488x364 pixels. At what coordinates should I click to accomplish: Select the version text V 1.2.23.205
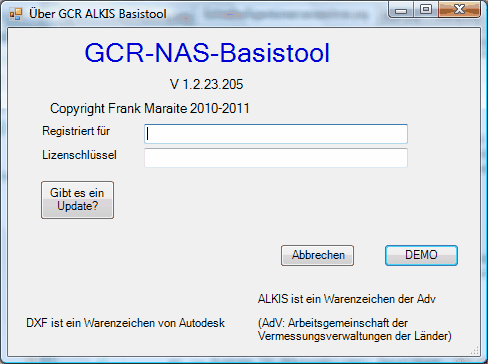pos(207,84)
